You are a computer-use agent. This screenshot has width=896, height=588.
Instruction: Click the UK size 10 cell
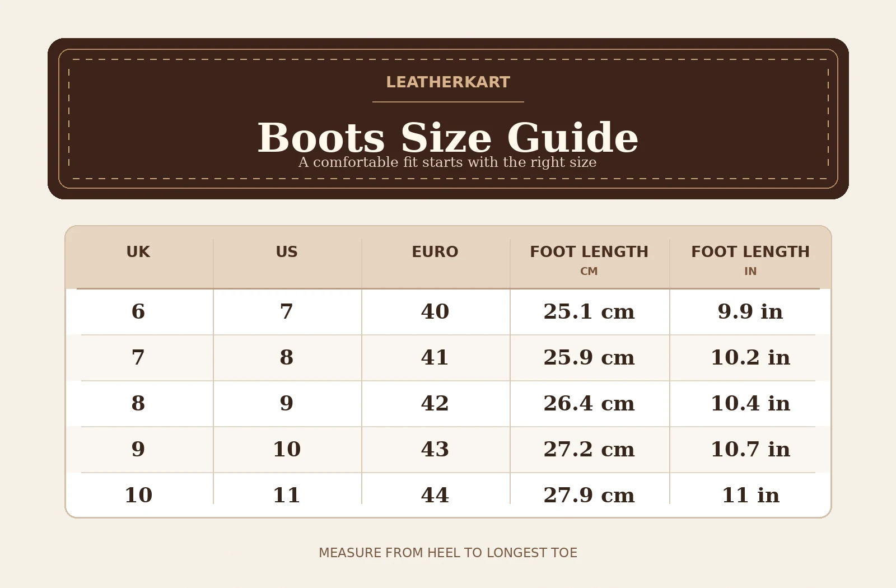click(x=138, y=495)
